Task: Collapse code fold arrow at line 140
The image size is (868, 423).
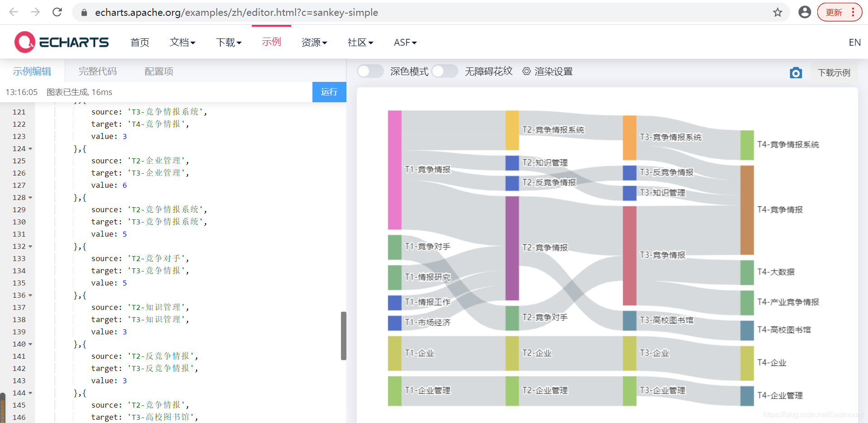Action: point(30,344)
